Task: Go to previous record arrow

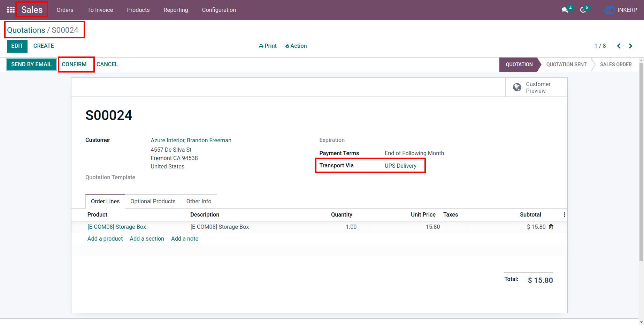Action: pos(619,46)
